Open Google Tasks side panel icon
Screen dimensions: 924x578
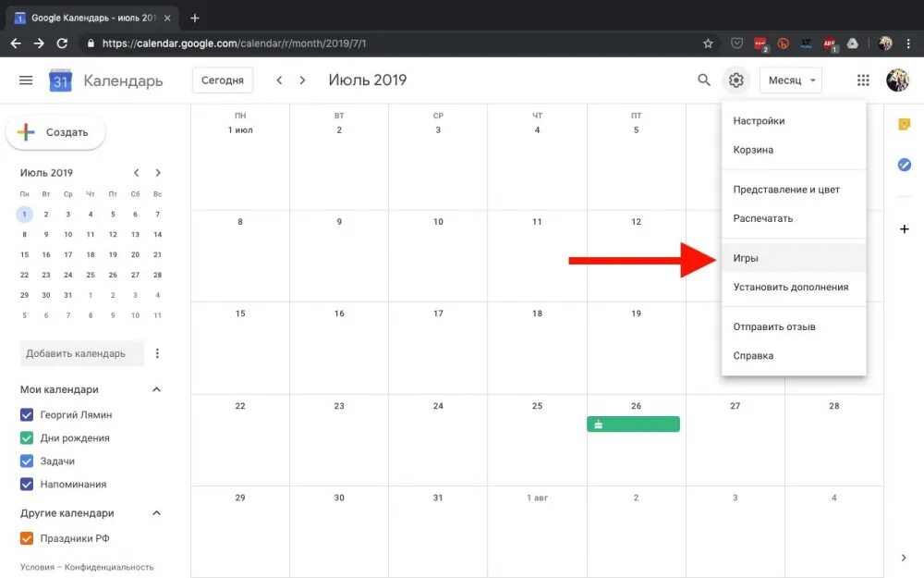pyautogui.click(x=904, y=165)
